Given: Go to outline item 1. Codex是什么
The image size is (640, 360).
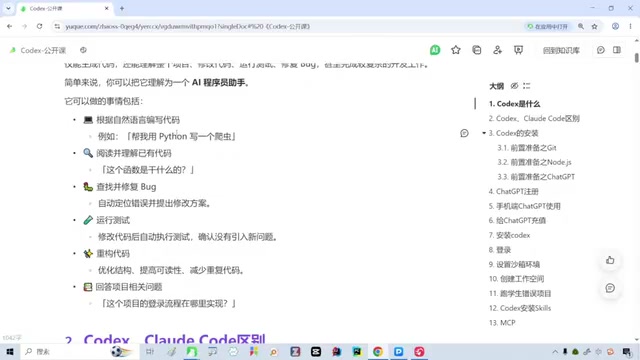Looking at the screenshot, I should click(x=514, y=104).
